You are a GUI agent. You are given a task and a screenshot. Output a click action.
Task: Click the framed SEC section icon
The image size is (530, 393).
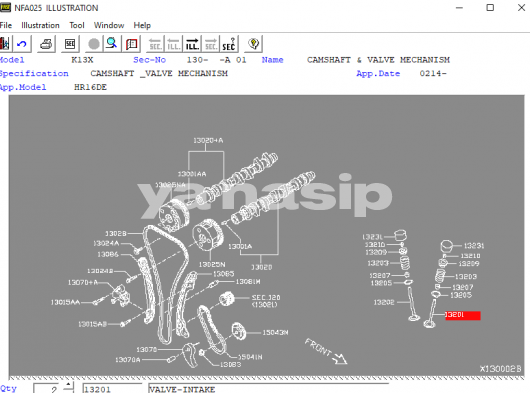click(70, 44)
